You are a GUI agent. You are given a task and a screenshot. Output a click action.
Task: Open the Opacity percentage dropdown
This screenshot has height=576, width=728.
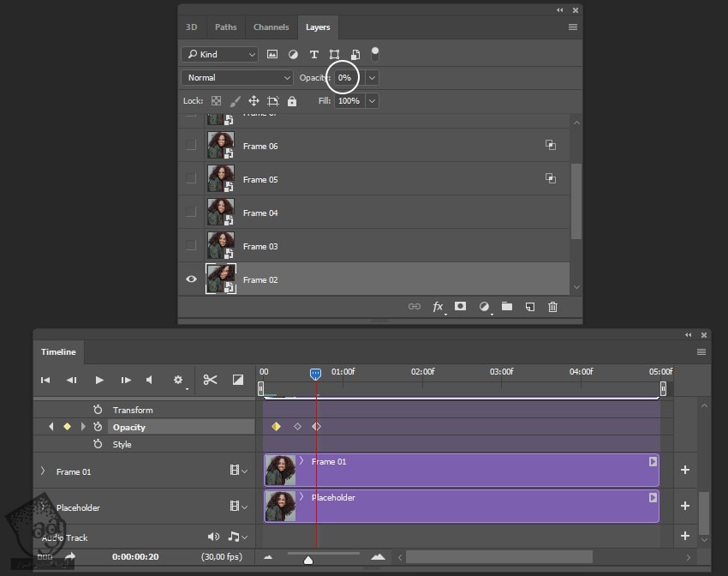point(372,77)
